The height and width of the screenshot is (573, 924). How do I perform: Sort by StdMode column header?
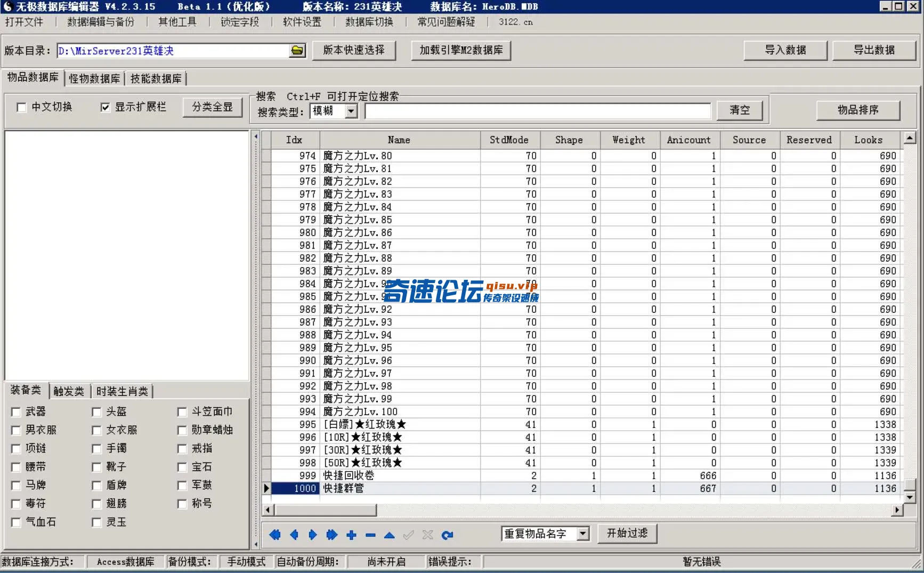(509, 140)
